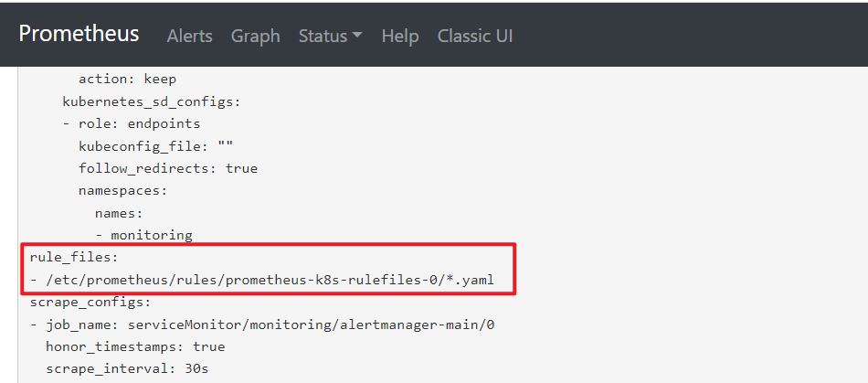Click the Prometheus brand logo text

click(79, 34)
